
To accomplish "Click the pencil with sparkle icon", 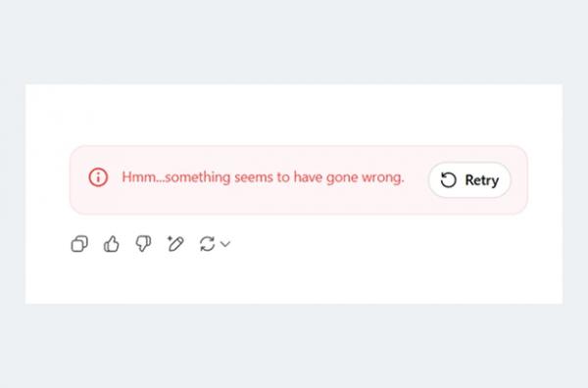I will pyautogui.click(x=175, y=244).
